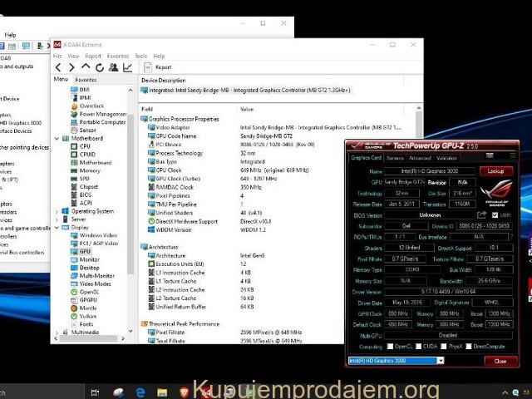The height and width of the screenshot is (399, 532).
Task: Launch Brave browser from the taskbar
Action: click(184, 392)
